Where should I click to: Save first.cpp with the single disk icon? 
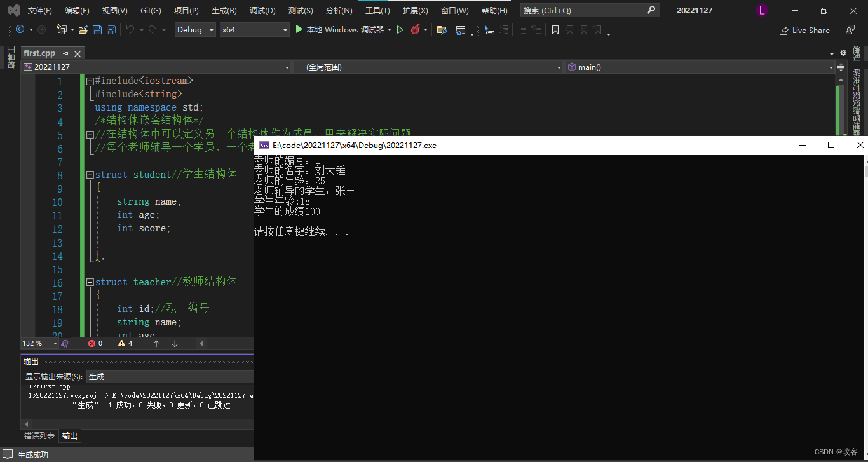(97, 29)
